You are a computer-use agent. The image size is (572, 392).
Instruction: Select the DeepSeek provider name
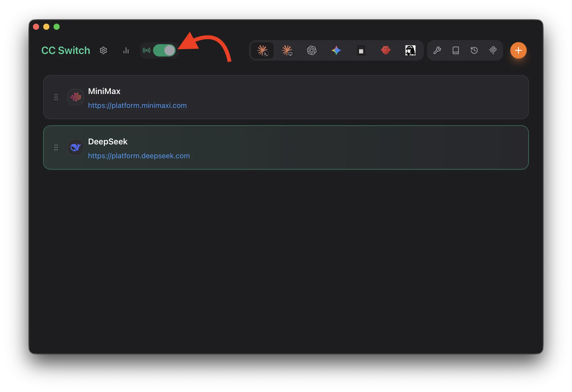click(108, 142)
